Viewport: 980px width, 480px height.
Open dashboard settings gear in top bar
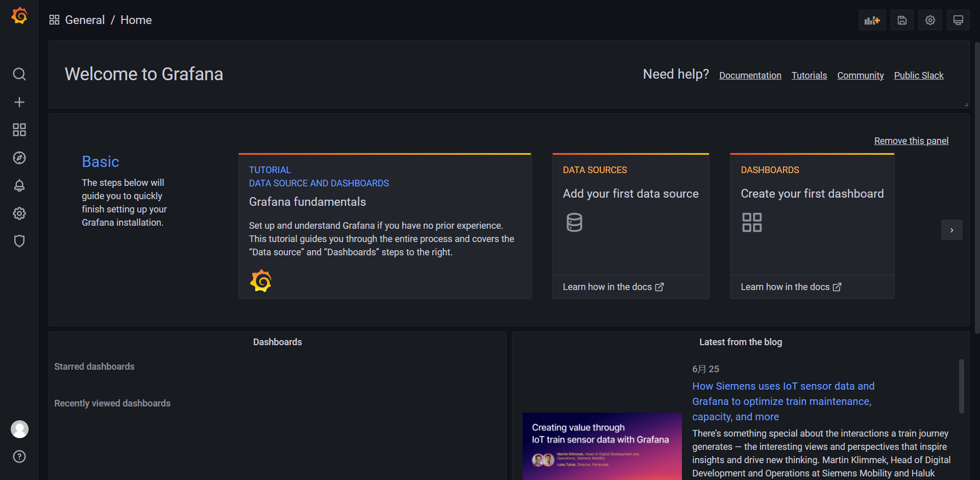[930, 20]
